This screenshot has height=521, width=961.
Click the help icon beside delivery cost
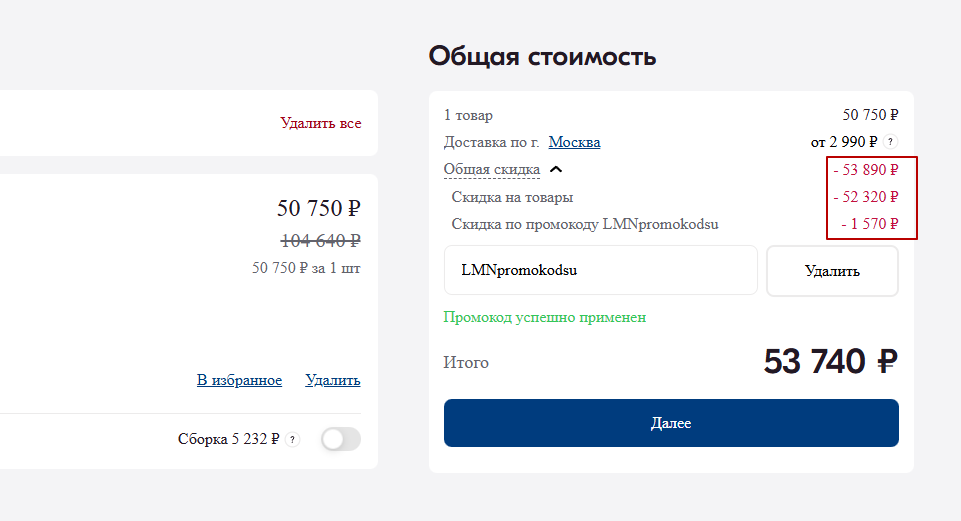(891, 142)
